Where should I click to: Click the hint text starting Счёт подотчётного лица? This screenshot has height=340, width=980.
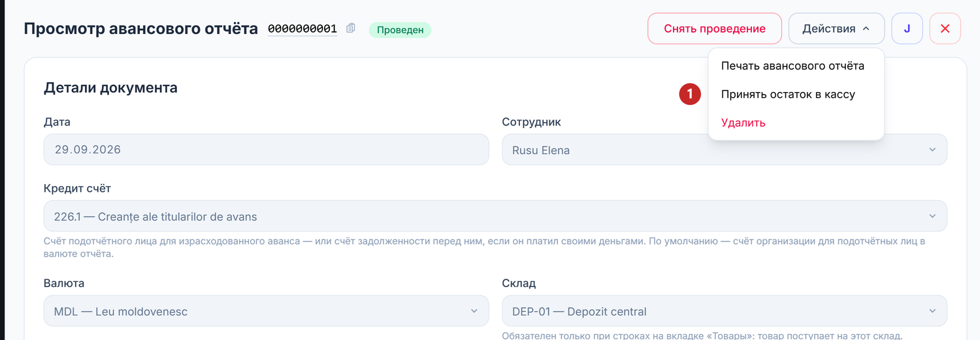484,247
